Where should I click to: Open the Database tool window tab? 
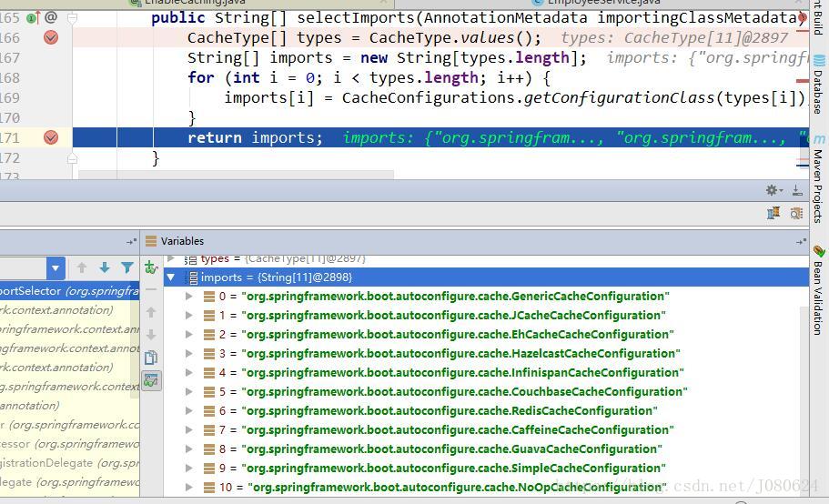tap(818, 85)
